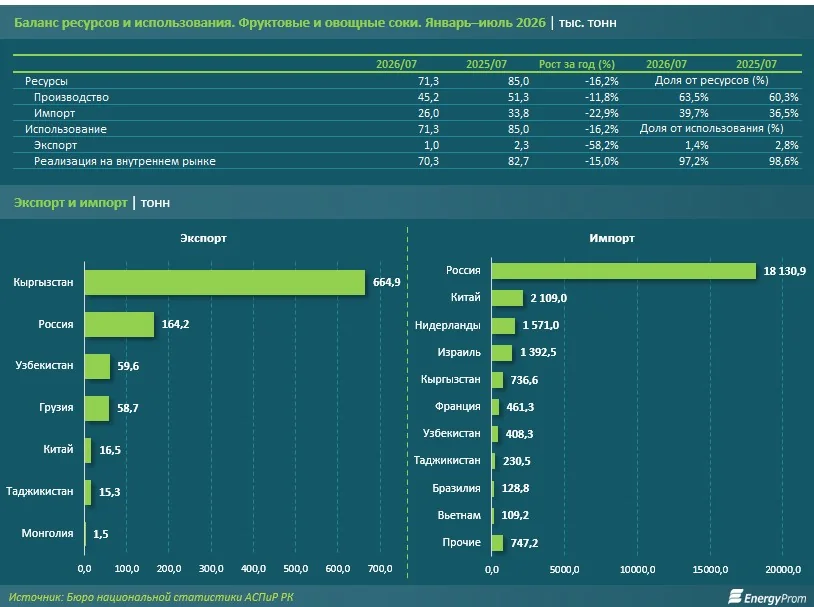
Task: Click the '700,0' axis label
Action: (380, 569)
